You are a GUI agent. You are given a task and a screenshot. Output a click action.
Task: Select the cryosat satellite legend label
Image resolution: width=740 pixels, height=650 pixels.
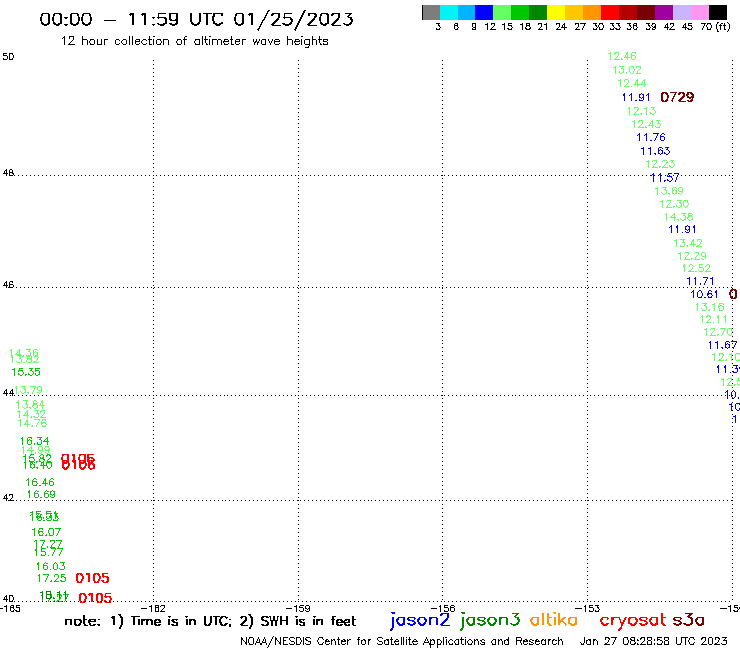[x=633, y=620]
